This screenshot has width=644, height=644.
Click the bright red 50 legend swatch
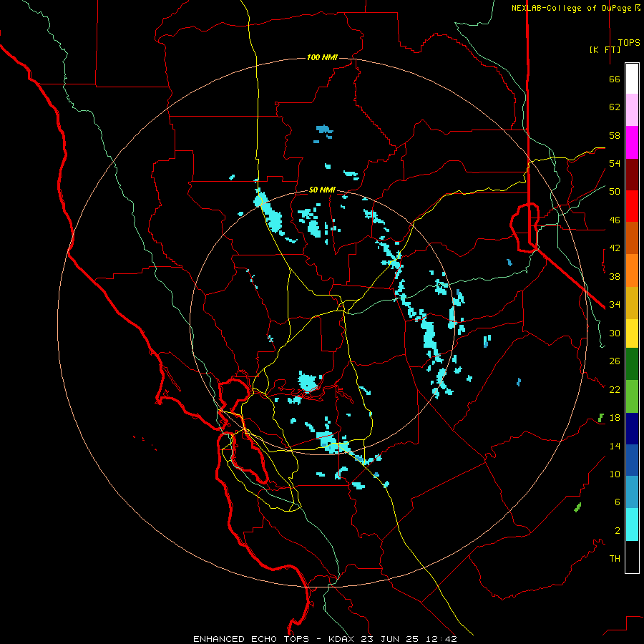pyautogui.click(x=632, y=206)
